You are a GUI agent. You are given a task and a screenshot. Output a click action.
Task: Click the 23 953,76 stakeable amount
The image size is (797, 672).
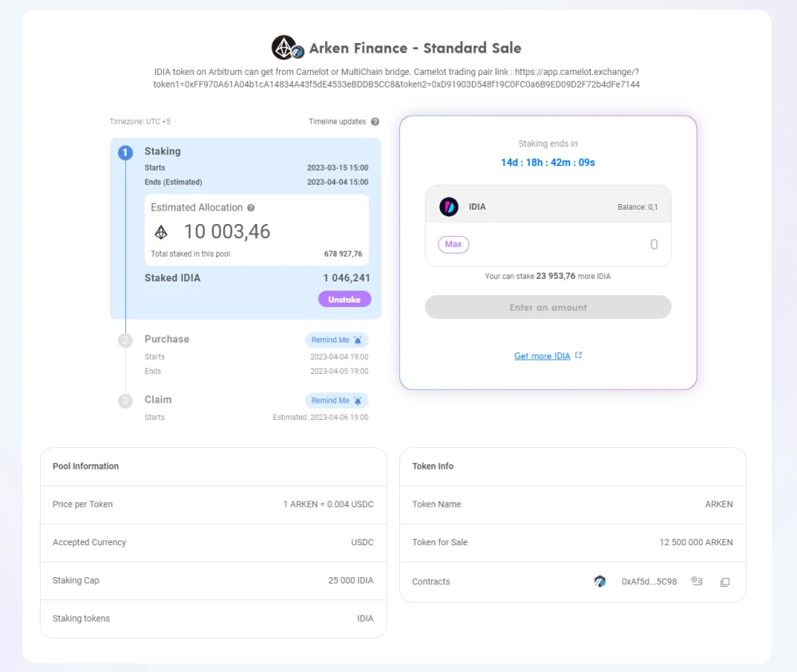click(556, 276)
